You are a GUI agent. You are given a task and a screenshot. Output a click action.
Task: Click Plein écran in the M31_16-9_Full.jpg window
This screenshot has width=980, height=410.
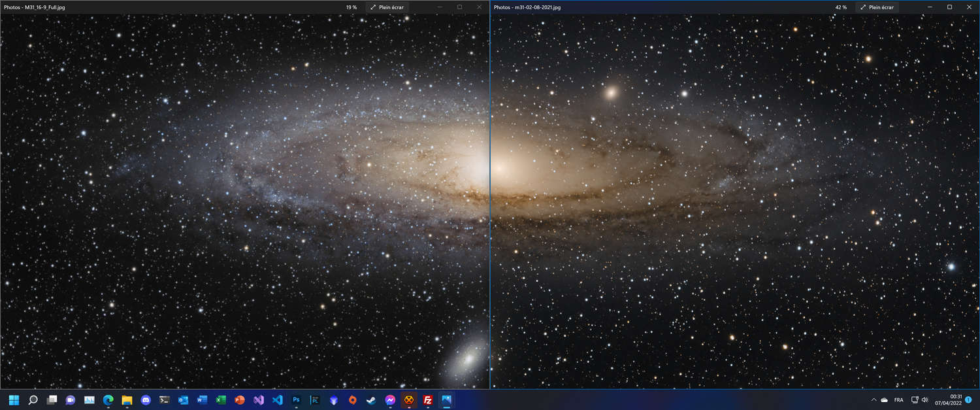click(386, 7)
